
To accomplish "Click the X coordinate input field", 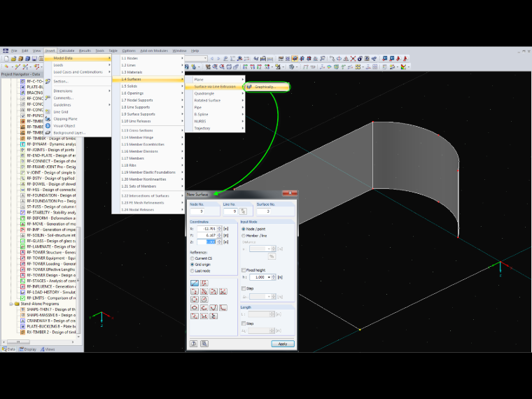I will [x=206, y=229].
